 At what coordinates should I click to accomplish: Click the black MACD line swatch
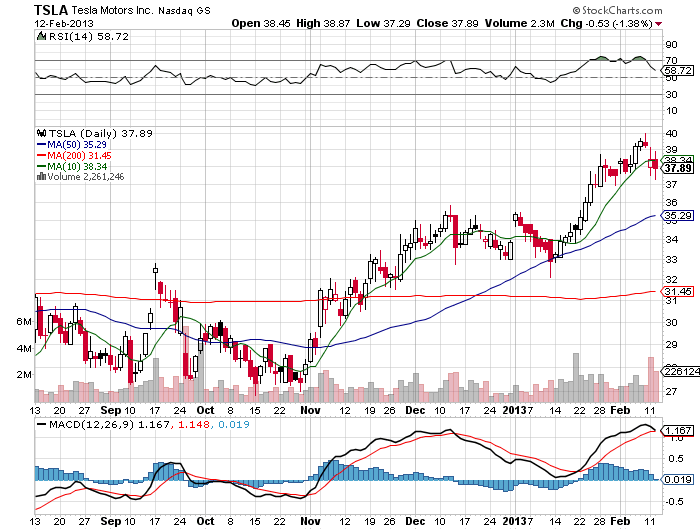pos(42,424)
